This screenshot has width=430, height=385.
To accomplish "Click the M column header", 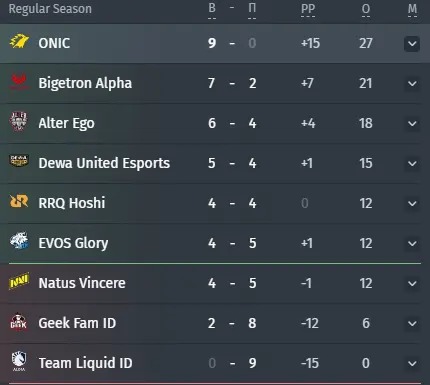I will coord(412,9).
